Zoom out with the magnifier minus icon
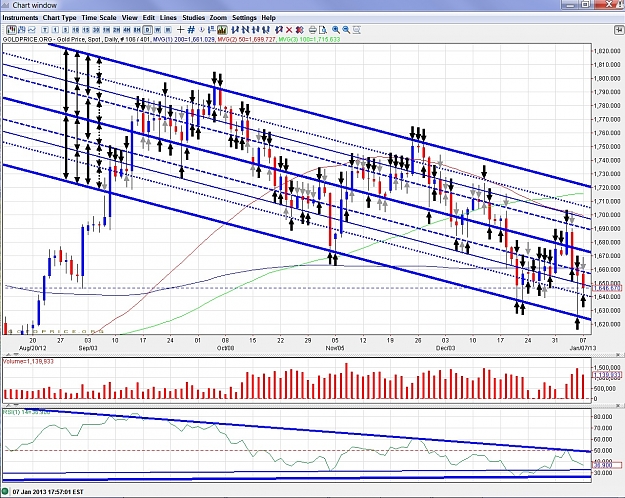The width and height of the screenshot is (625, 498). (x=346, y=30)
